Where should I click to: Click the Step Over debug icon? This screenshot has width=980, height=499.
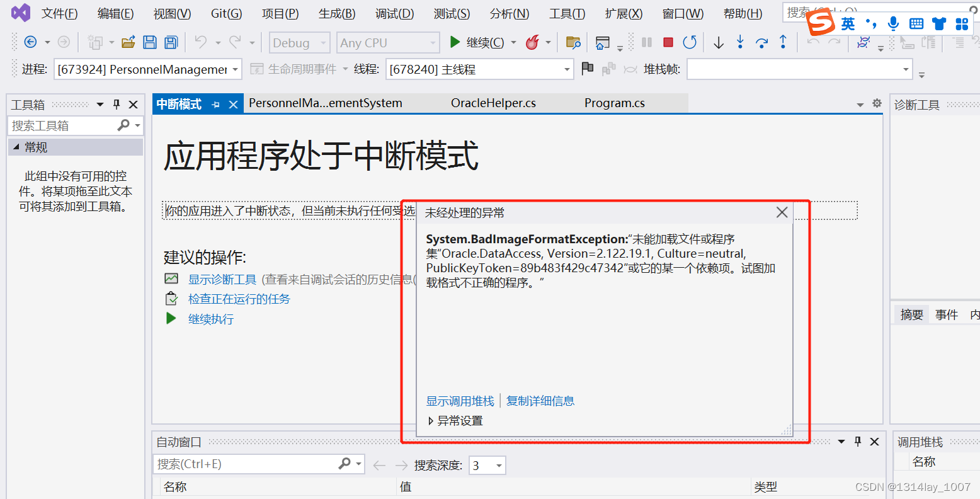760,42
